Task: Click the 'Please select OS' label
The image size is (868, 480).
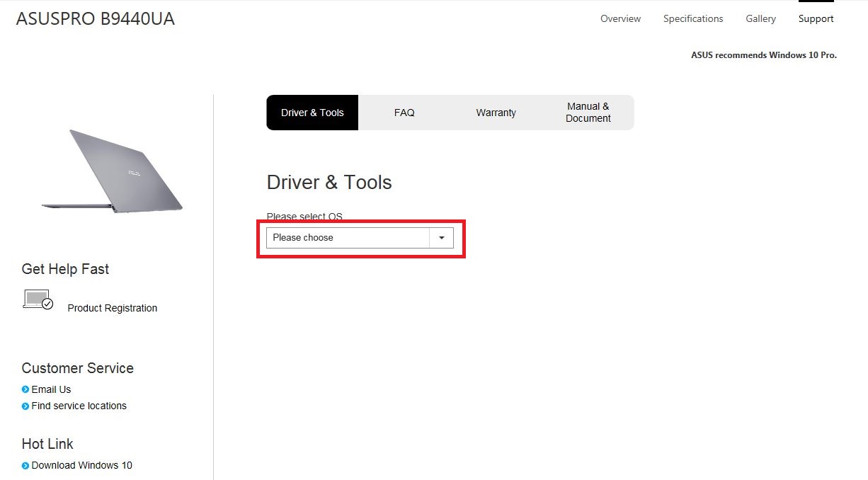Action: tap(304, 217)
